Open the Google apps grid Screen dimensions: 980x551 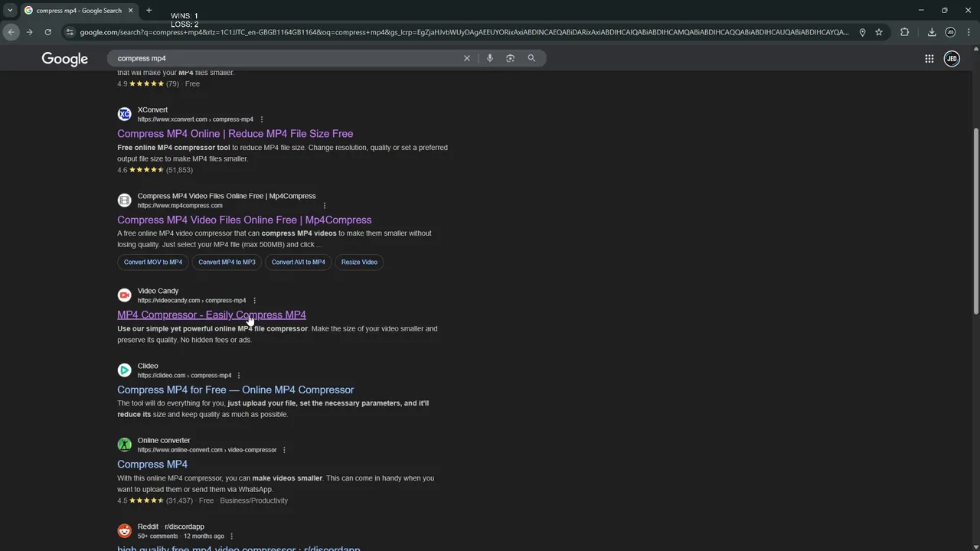929,59
